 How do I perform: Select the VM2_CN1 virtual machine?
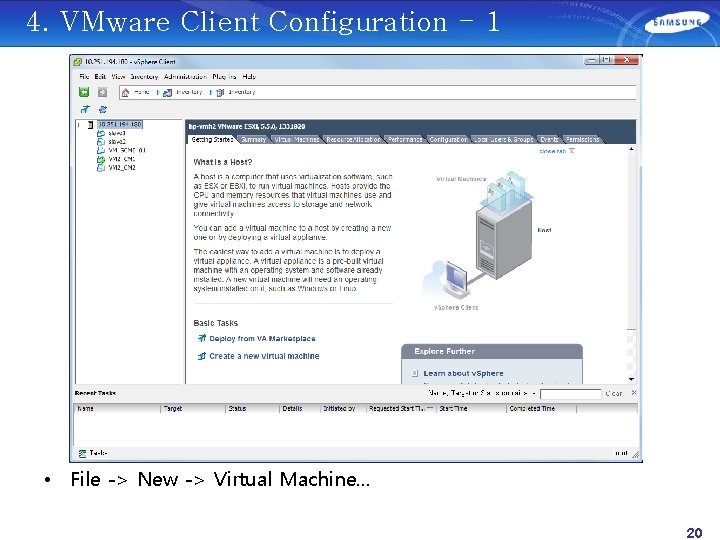coord(122,159)
